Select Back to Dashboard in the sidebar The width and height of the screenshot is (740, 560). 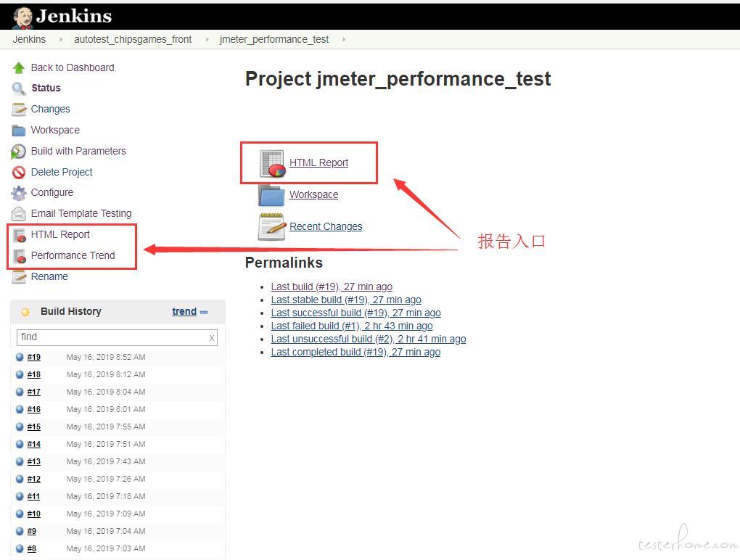click(x=73, y=68)
